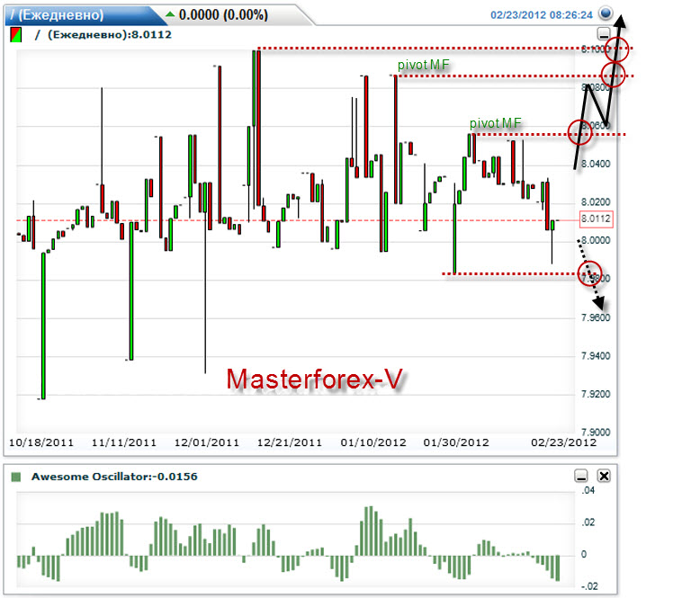Click the .02 oscillator axis label

pyautogui.click(x=588, y=522)
